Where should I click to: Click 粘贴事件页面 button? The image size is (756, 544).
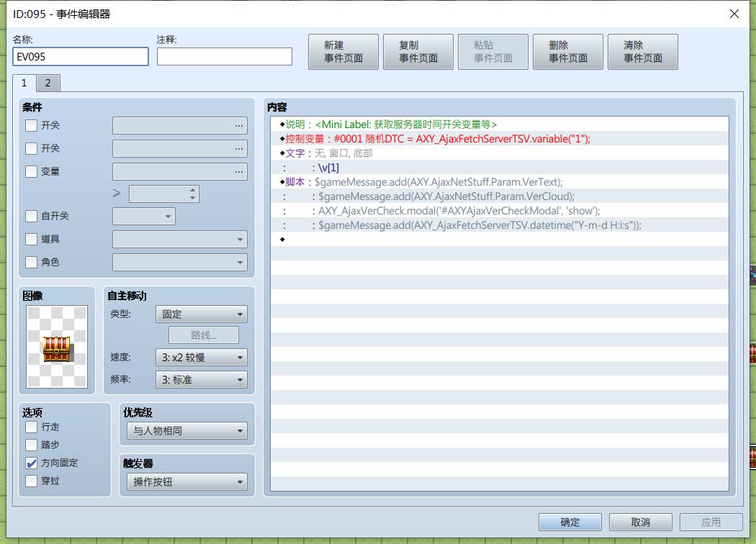tap(492, 52)
